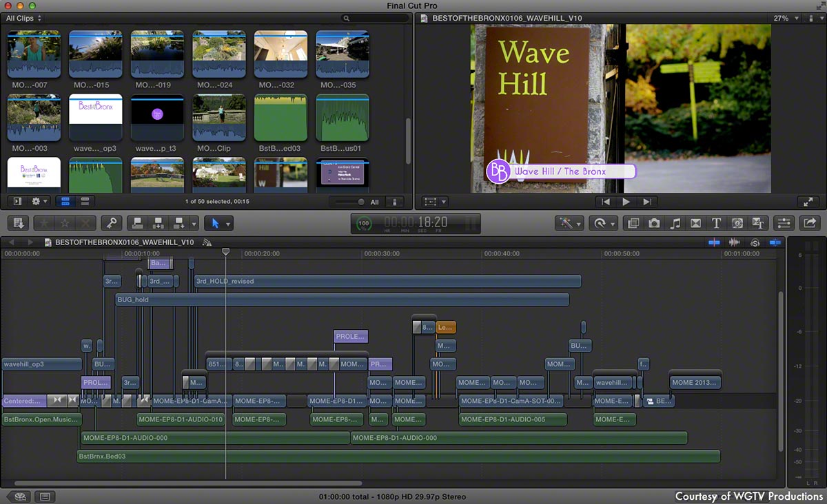827x504 pixels.
Task: Open the append edit options arrow
Action: coord(194,223)
